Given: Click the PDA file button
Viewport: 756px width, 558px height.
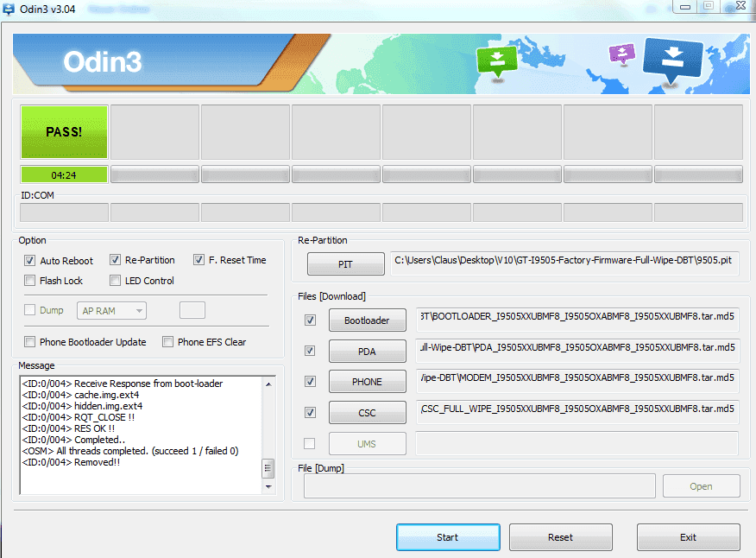Looking at the screenshot, I should pyautogui.click(x=368, y=351).
